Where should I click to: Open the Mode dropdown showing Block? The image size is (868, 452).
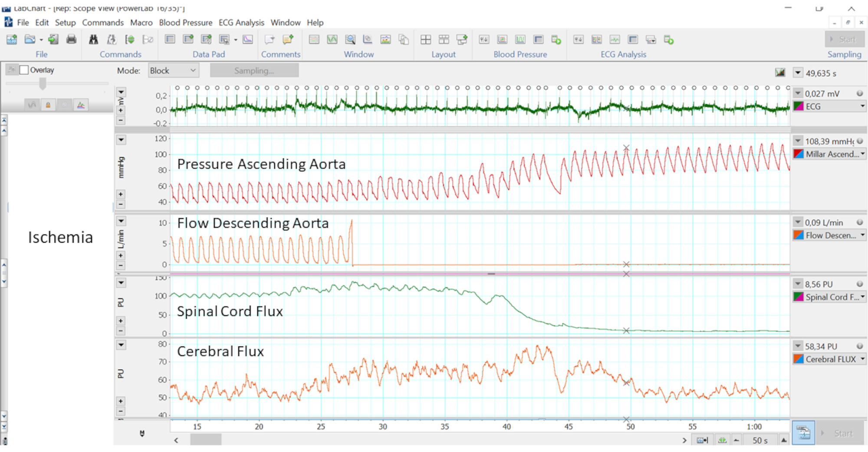(173, 70)
